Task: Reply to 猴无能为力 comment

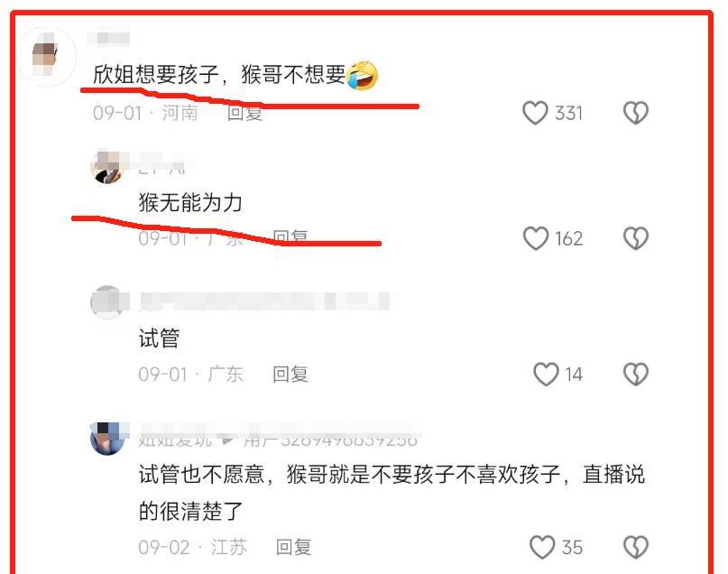Action: click(290, 237)
